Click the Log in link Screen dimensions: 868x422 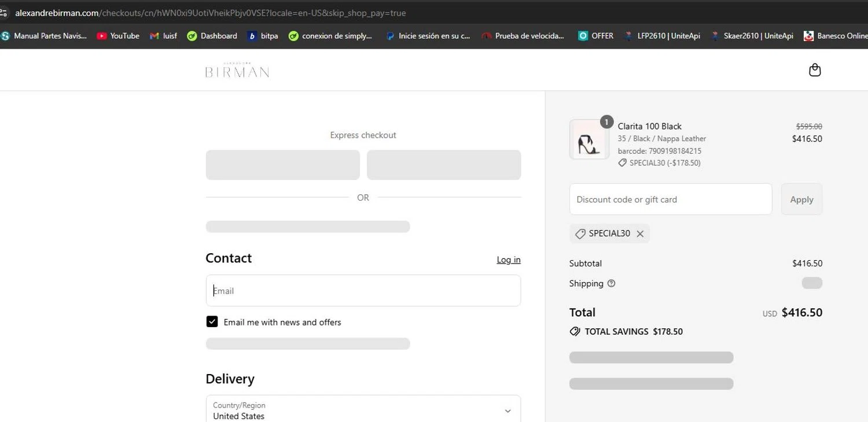(509, 260)
